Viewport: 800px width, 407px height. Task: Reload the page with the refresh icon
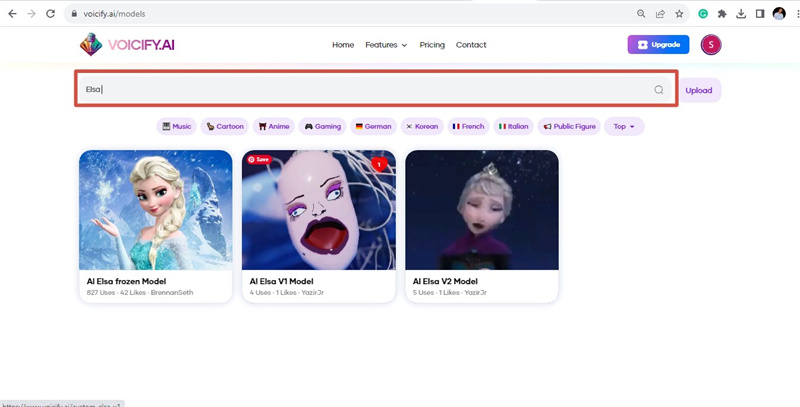click(x=50, y=14)
